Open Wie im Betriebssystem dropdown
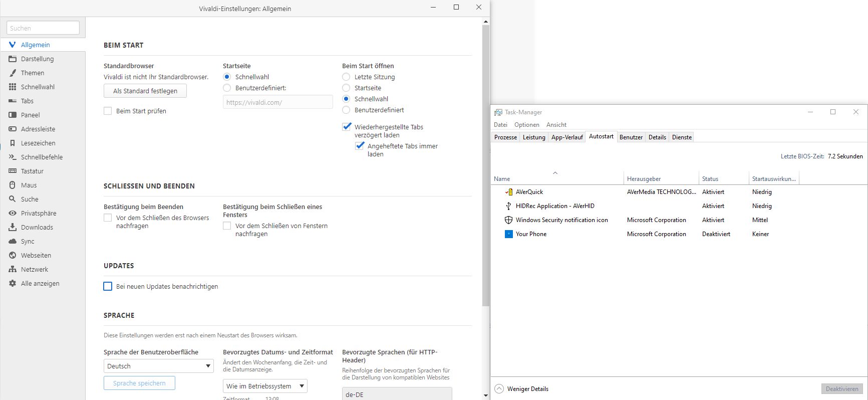 [x=265, y=386]
